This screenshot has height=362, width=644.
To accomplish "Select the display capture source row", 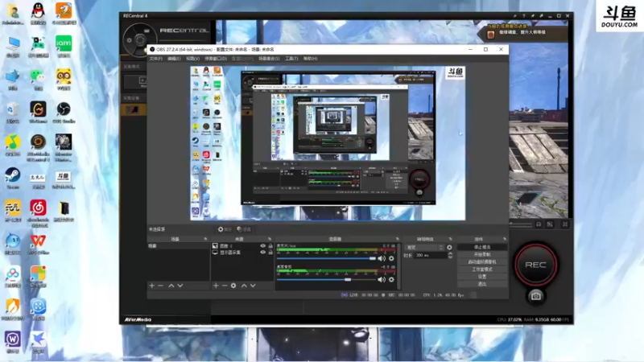I will click(x=242, y=252).
